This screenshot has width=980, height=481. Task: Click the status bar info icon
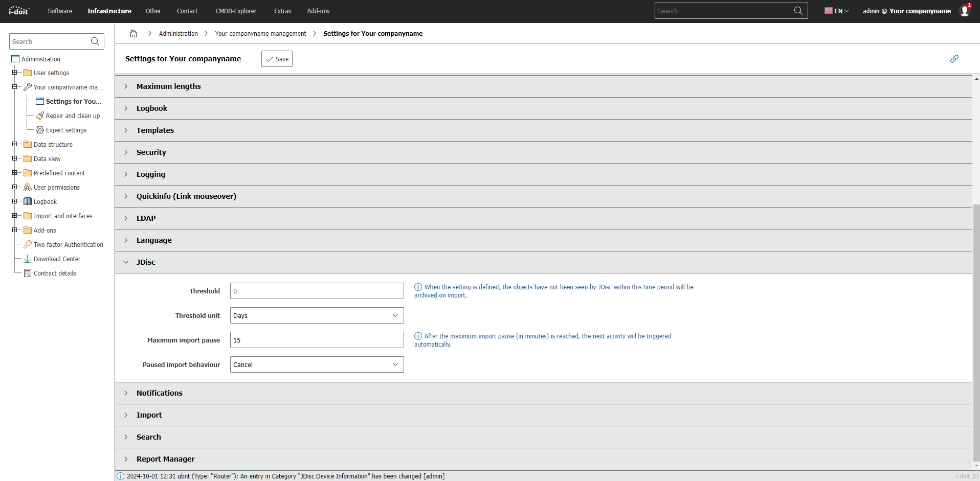point(121,476)
